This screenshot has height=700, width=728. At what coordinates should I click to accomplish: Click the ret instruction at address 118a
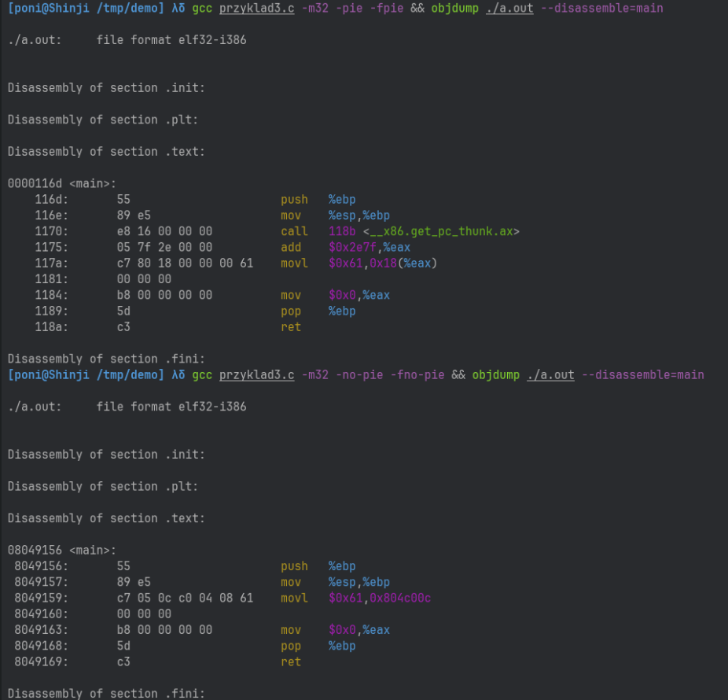click(x=291, y=326)
